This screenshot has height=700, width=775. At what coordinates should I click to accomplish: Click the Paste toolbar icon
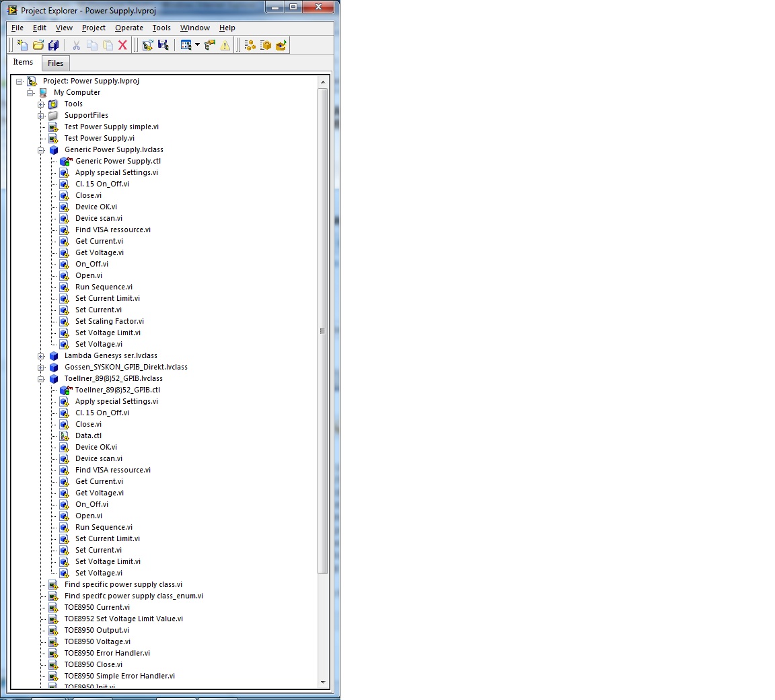(x=107, y=46)
